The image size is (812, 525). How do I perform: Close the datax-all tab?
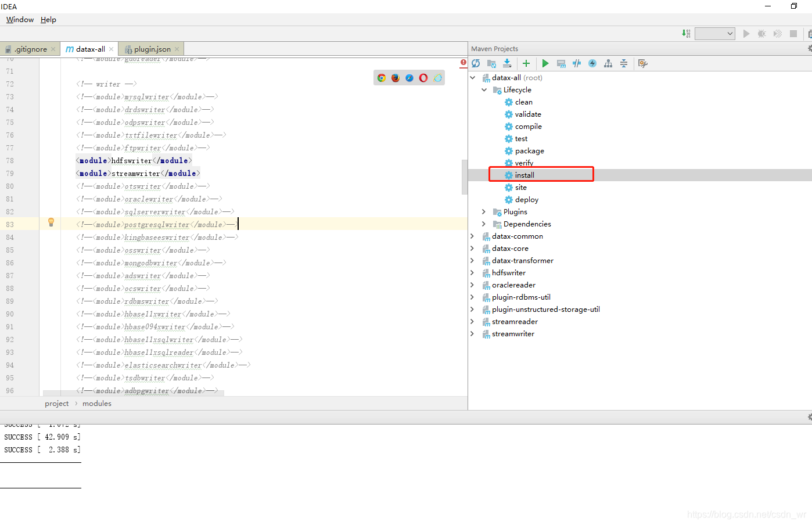(111, 49)
